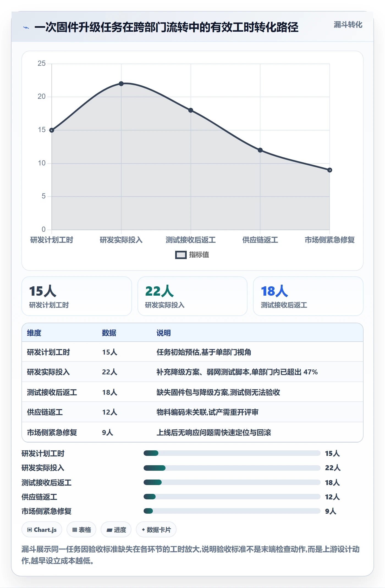
Task: Select the table row cell 市场侧紧急修复
Action: (x=52, y=432)
